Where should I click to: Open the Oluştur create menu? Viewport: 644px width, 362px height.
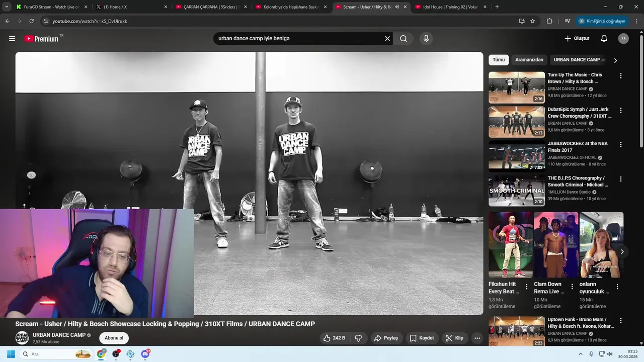[x=577, y=38]
